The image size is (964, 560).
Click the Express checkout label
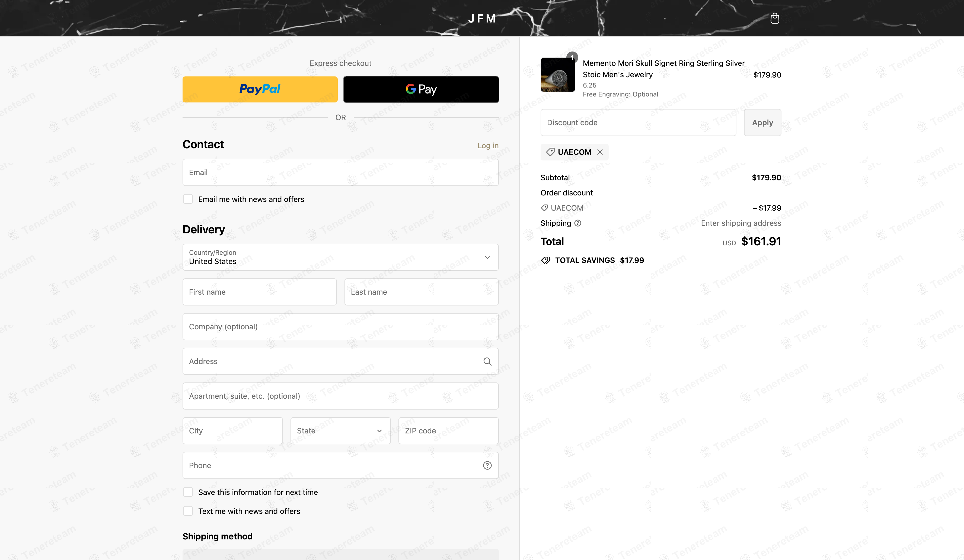pyautogui.click(x=340, y=63)
